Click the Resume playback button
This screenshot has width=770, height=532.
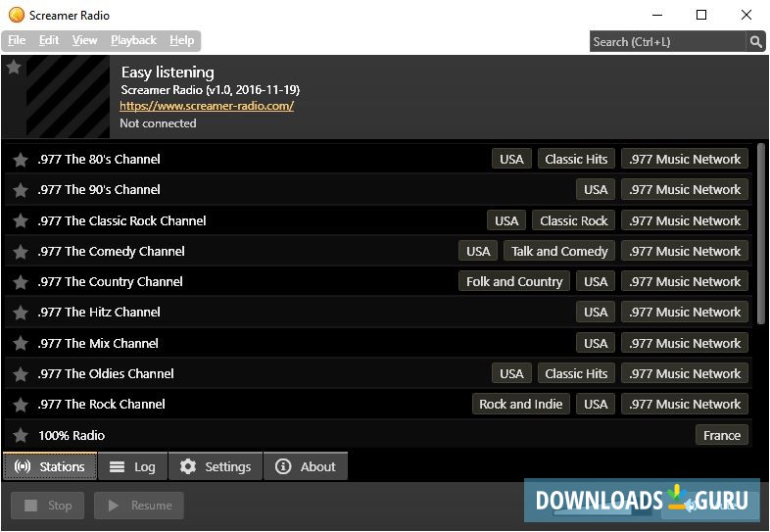point(139,506)
